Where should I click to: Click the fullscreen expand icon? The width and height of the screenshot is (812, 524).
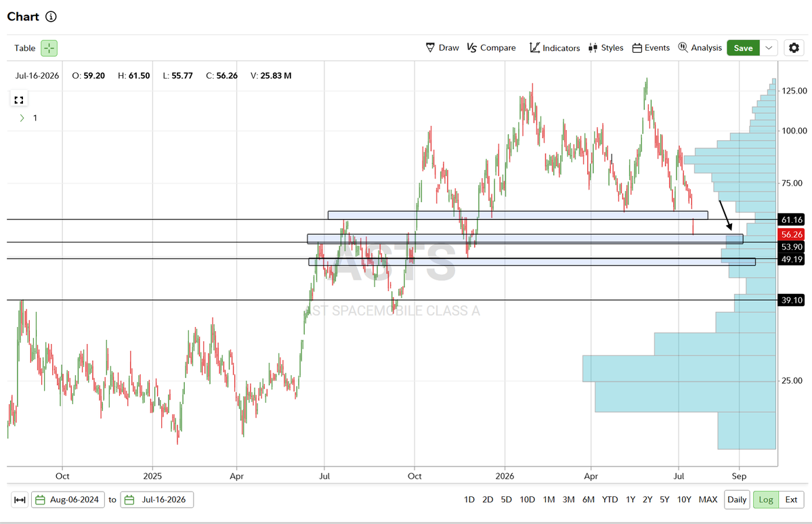(19, 100)
